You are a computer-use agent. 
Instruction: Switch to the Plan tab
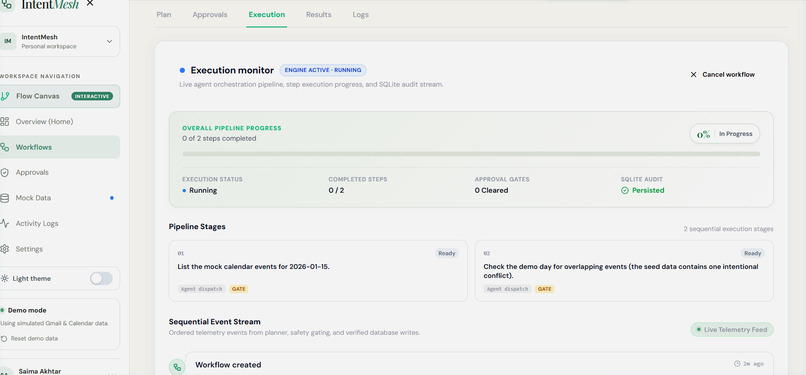tap(163, 14)
